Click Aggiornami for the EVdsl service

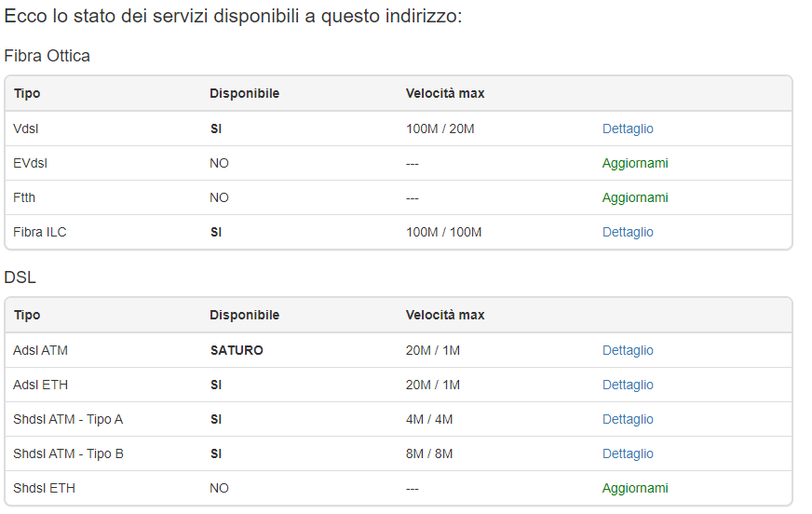(x=635, y=163)
